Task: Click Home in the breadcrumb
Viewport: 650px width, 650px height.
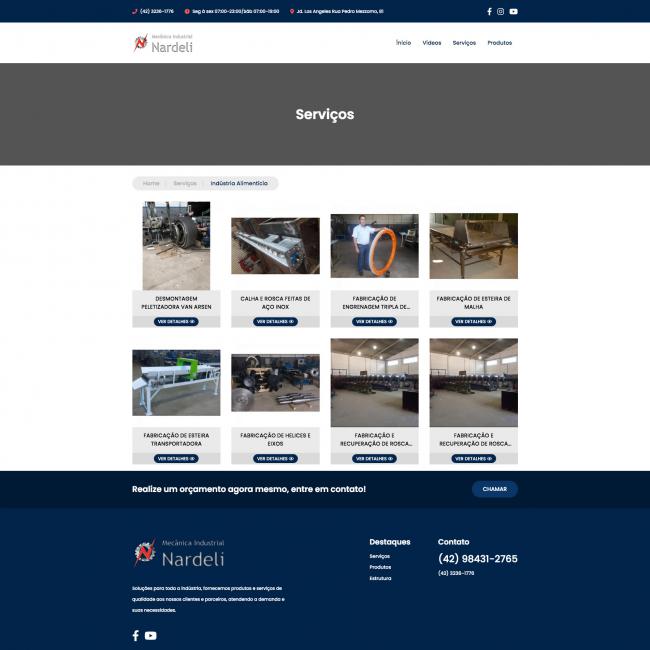Action: [151, 183]
